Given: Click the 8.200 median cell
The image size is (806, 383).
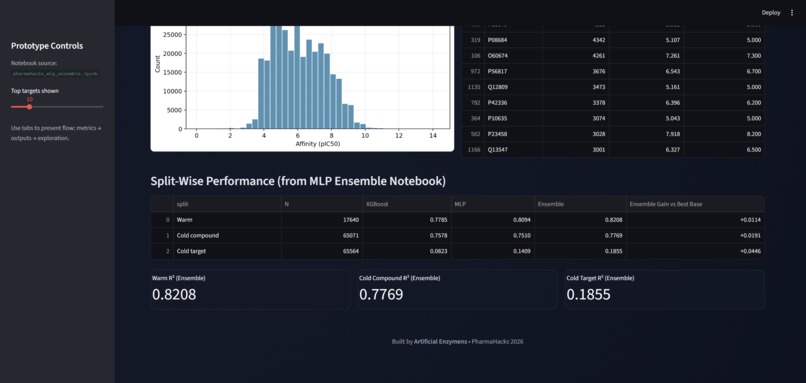Looking at the screenshot, I should (x=724, y=134).
